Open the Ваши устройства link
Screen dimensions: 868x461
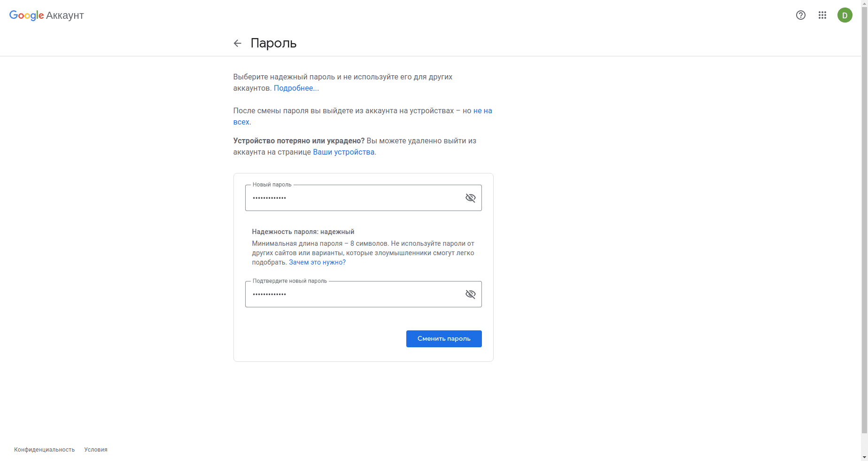pos(343,152)
